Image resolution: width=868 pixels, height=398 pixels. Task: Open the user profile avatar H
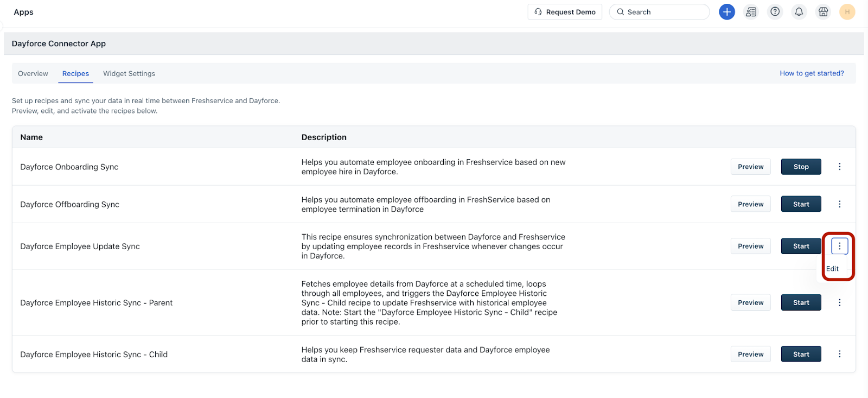847,12
